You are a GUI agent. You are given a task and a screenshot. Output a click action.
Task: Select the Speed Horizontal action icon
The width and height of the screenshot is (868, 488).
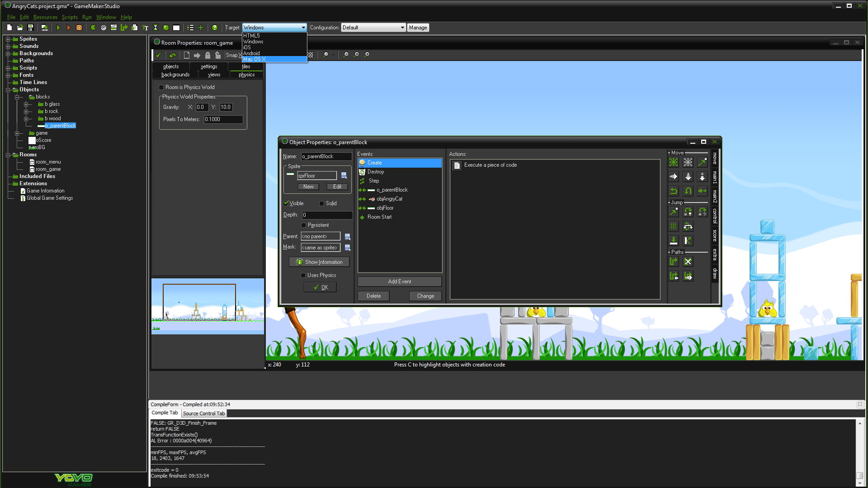[674, 177]
